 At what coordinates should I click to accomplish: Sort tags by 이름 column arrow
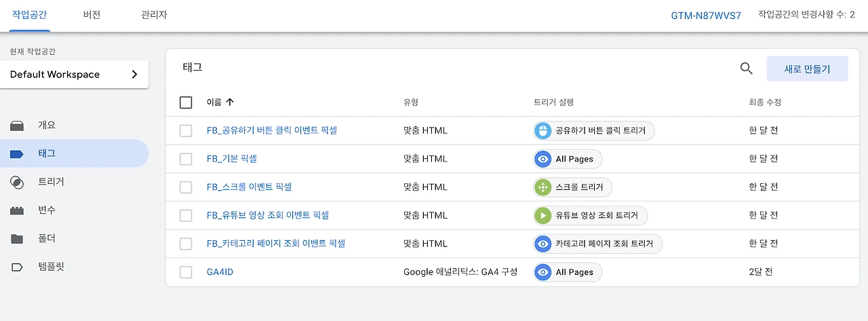coord(229,102)
